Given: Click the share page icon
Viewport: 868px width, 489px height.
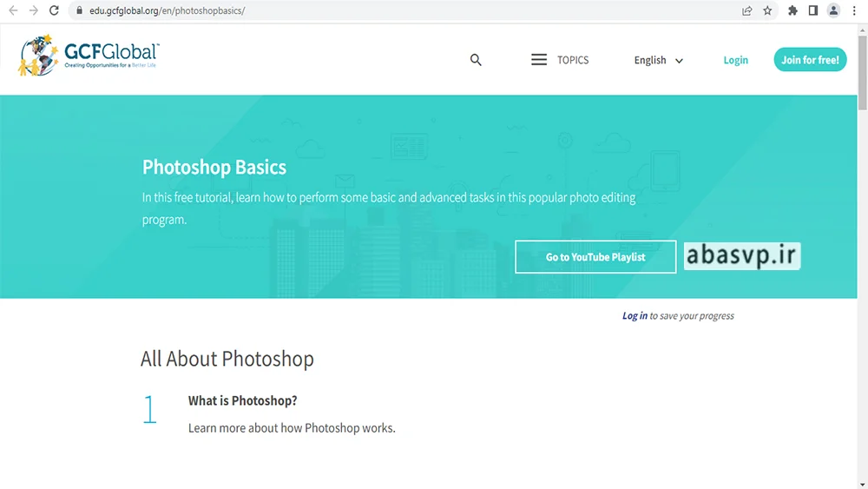Looking at the screenshot, I should (746, 10).
